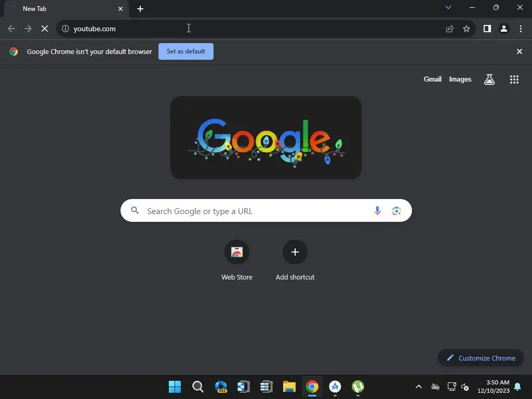Set Chrome as default browser

click(186, 51)
